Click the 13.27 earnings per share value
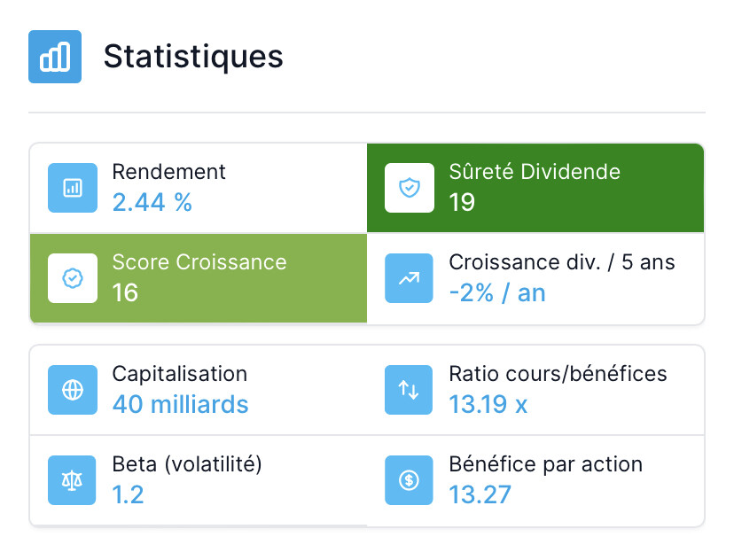Viewport: 734px width, 560px height. pos(480,494)
